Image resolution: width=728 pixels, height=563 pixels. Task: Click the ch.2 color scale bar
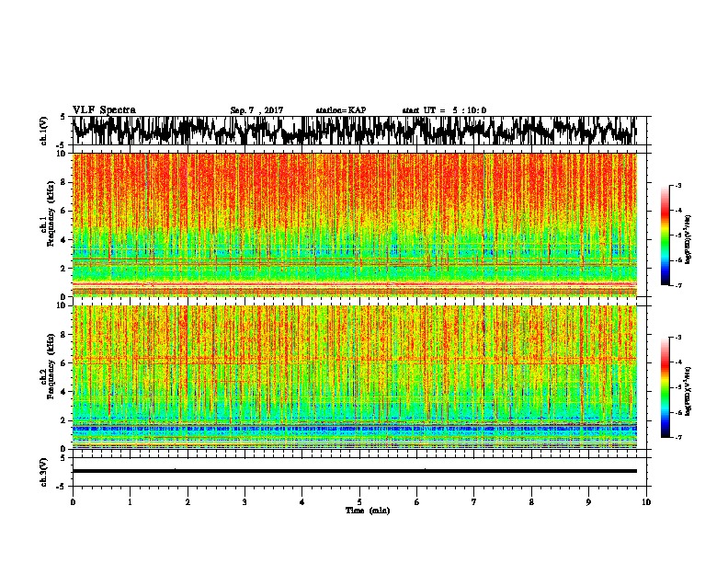coord(665,387)
